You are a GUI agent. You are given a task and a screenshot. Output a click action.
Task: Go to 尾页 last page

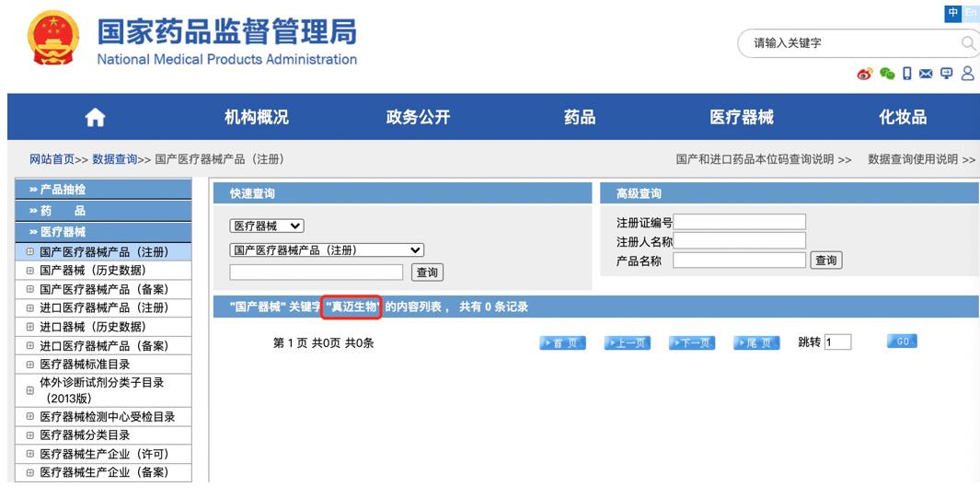[756, 343]
